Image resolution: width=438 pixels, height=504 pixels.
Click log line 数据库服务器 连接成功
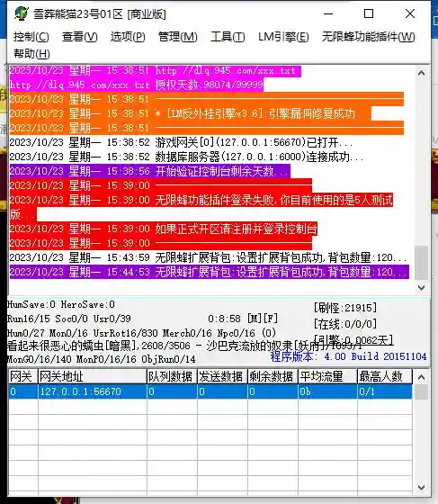(186, 157)
